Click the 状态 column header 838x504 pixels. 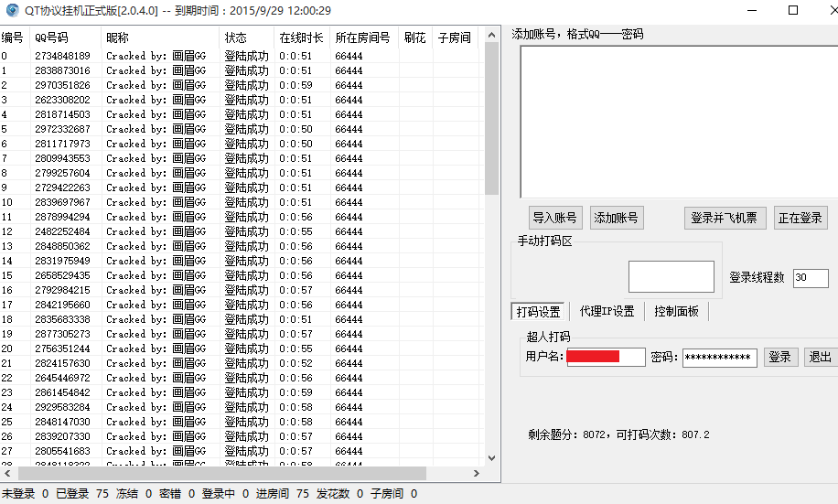point(247,38)
